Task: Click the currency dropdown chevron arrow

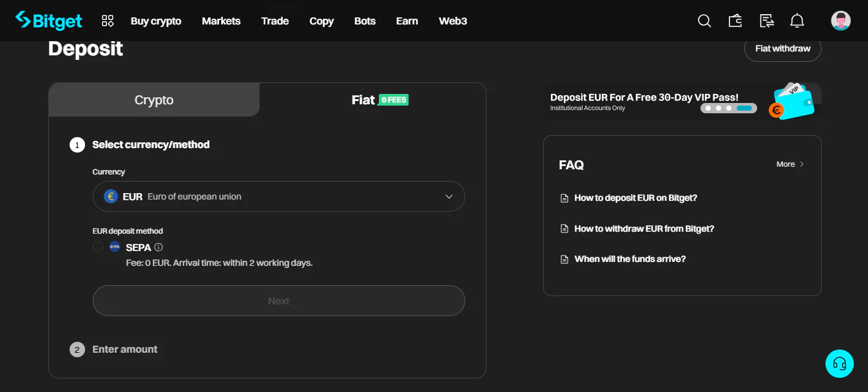Action: coord(449,197)
